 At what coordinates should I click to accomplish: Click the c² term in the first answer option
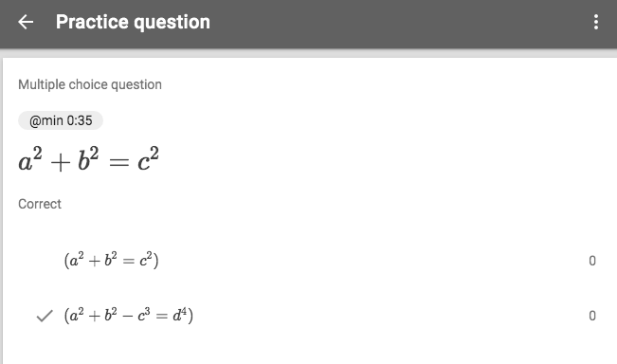point(146,260)
